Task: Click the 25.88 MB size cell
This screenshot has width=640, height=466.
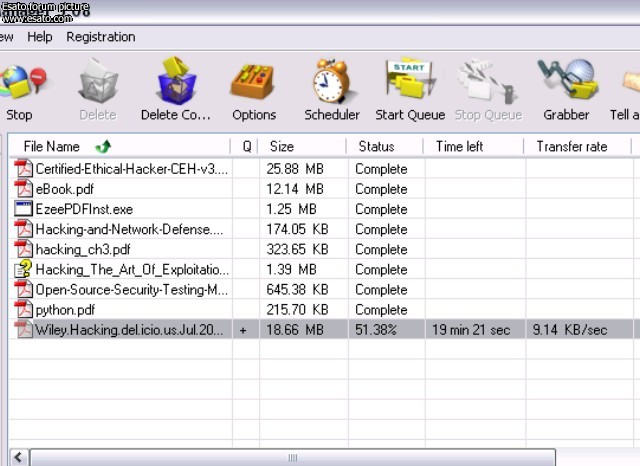Action: 295,169
